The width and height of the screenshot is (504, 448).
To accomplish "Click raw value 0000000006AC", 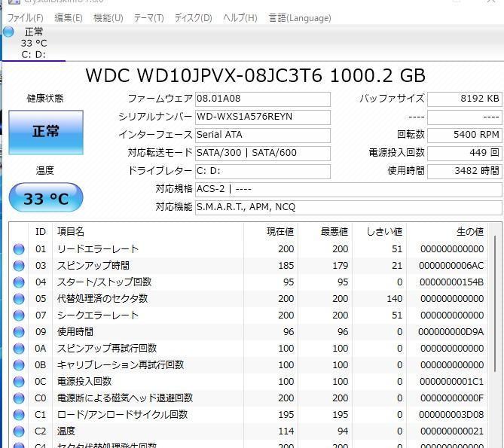I will [451, 266].
